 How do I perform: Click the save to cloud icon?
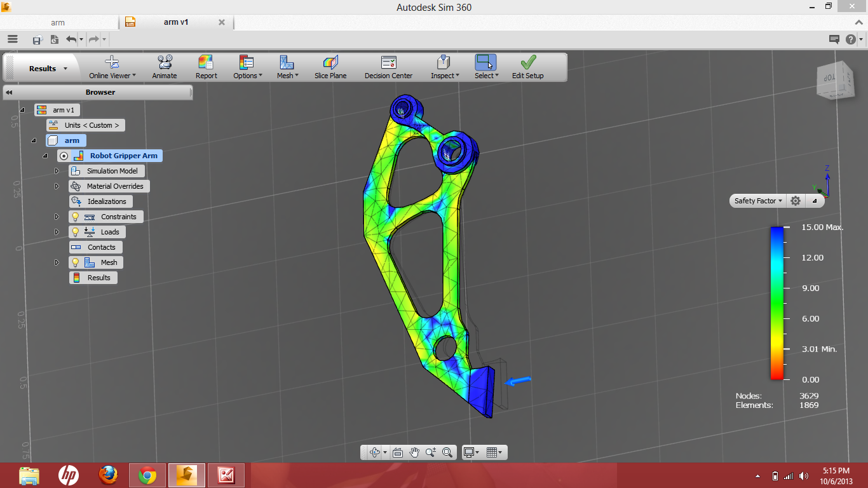point(37,39)
